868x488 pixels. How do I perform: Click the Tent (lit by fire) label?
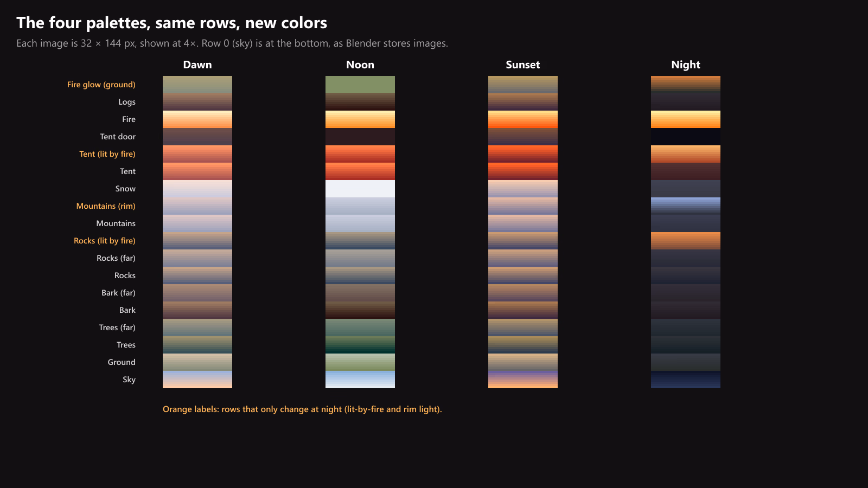107,154
